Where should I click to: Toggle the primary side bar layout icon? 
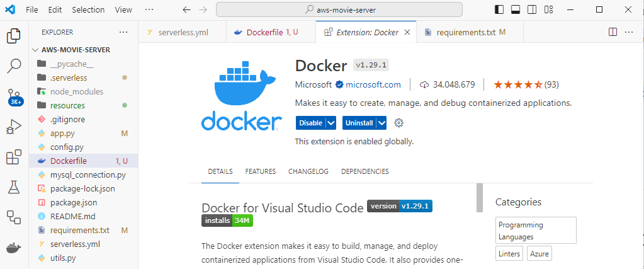click(x=499, y=9)
